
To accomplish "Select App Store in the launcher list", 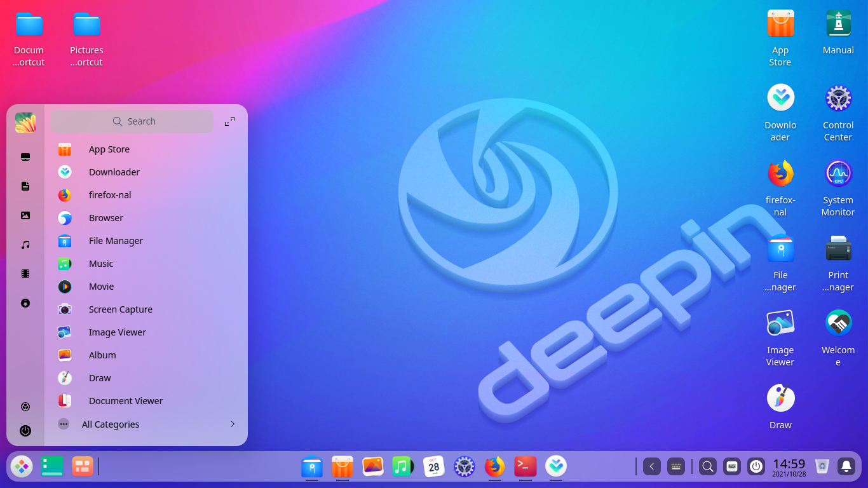I will [x=146, y=149].
